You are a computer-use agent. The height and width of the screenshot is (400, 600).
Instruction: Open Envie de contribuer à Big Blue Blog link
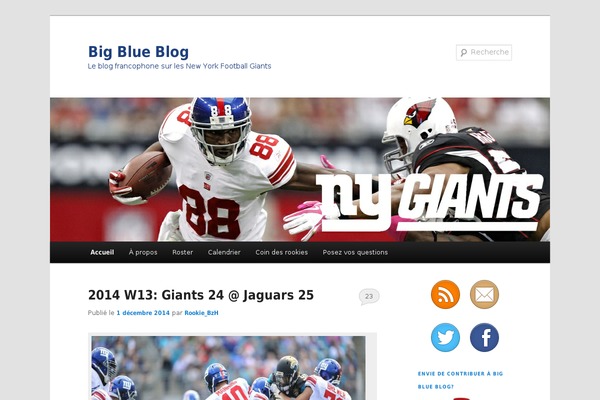460,380
